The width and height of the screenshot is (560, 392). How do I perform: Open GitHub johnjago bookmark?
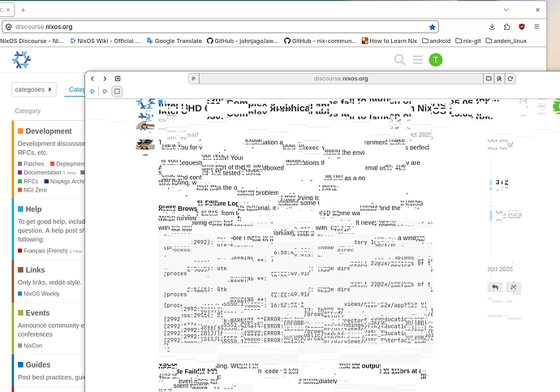click(x=243, y=41)
